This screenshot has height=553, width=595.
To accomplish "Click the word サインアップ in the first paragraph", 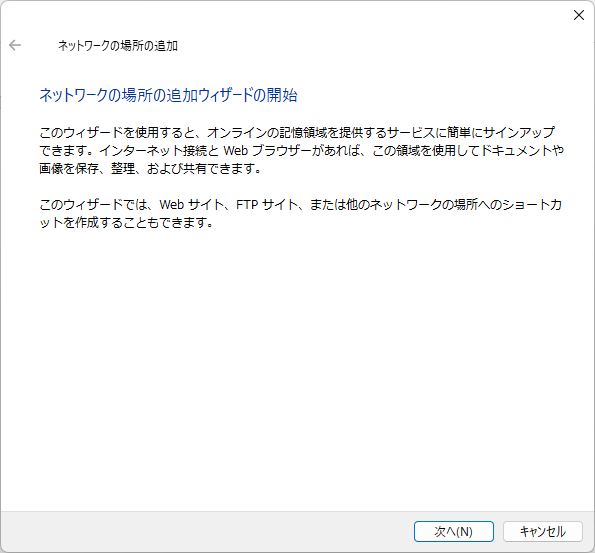I will [519, 132].
